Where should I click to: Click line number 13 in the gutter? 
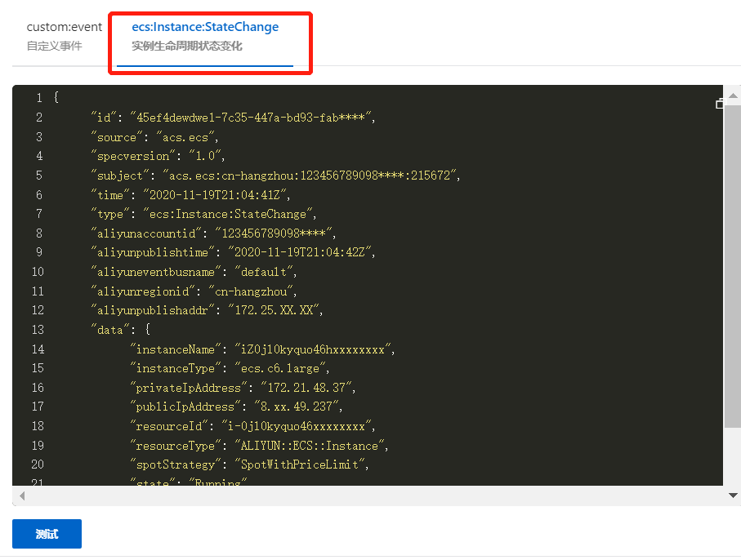coord(38,330)
